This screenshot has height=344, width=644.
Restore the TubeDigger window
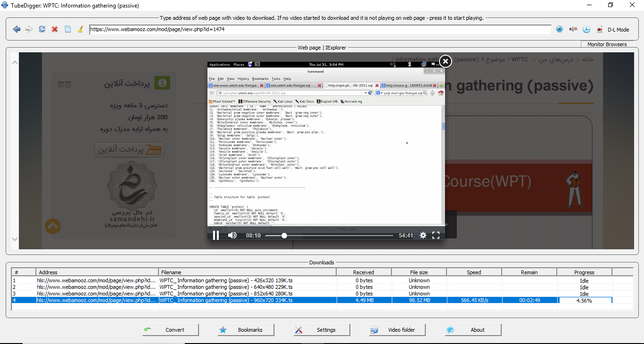pos(611,5)
